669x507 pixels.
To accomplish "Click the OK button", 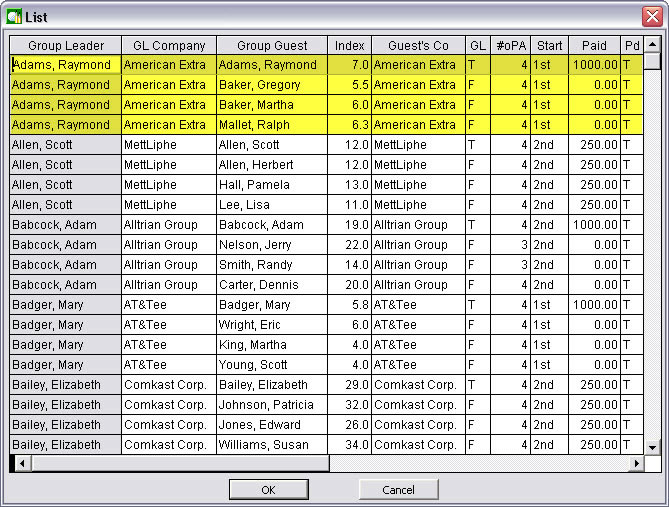I will click(x=268, y=490).
